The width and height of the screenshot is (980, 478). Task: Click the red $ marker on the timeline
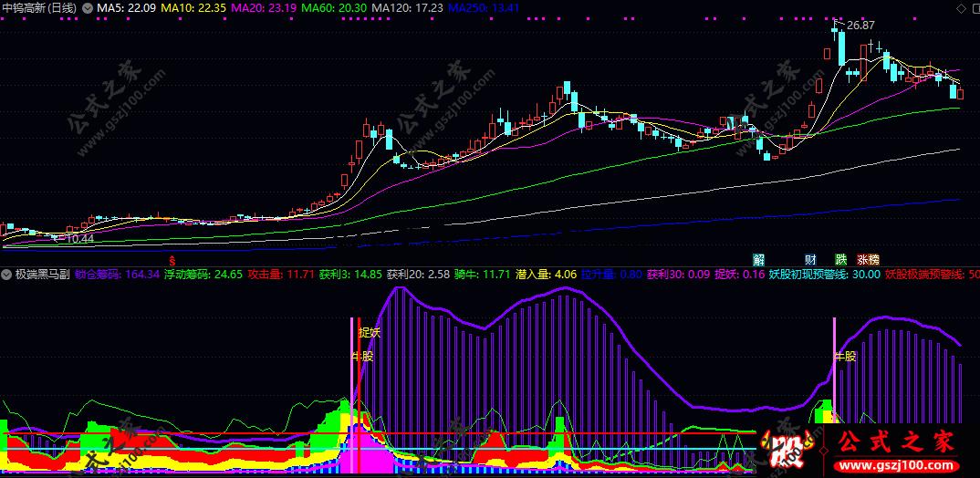pyautogui.click(x=173, y=259)
